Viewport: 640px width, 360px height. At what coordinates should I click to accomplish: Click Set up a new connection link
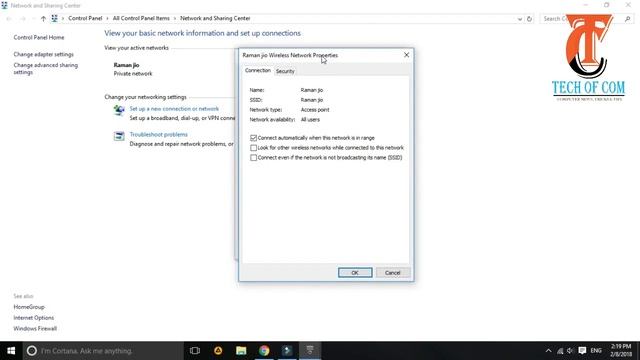[174, 109]
